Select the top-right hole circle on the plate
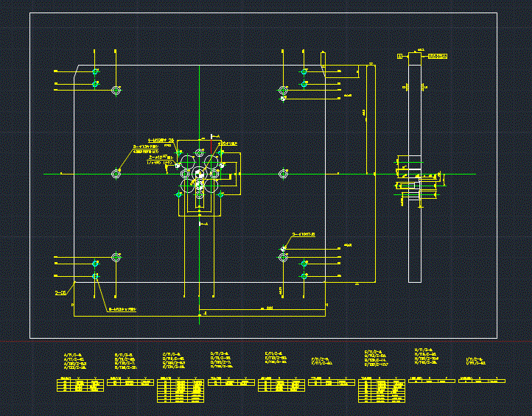532x416 pixels. [x=283, y=91]
